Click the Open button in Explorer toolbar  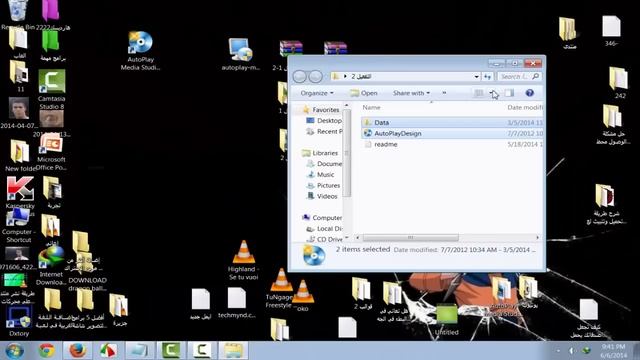coord(364,93)
